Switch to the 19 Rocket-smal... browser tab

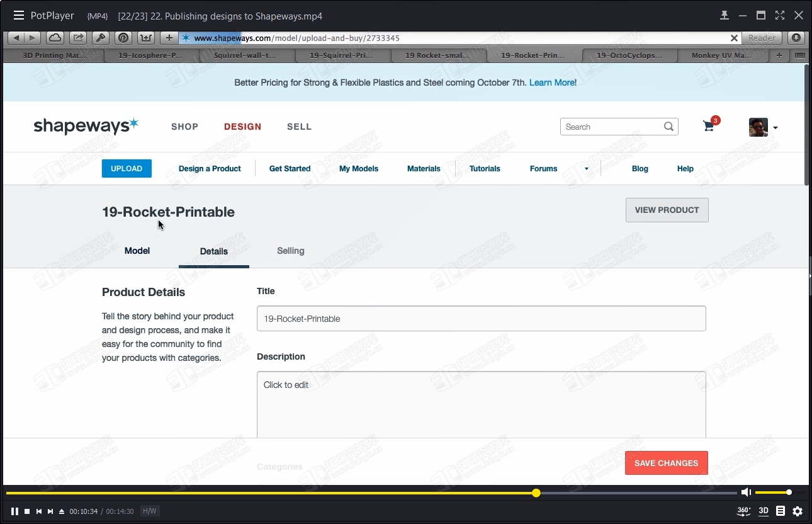click(438, 55)
